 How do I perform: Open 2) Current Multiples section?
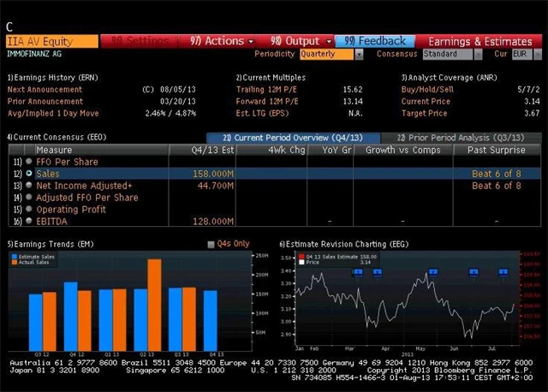pyautogui.click(x=271, y=78)
